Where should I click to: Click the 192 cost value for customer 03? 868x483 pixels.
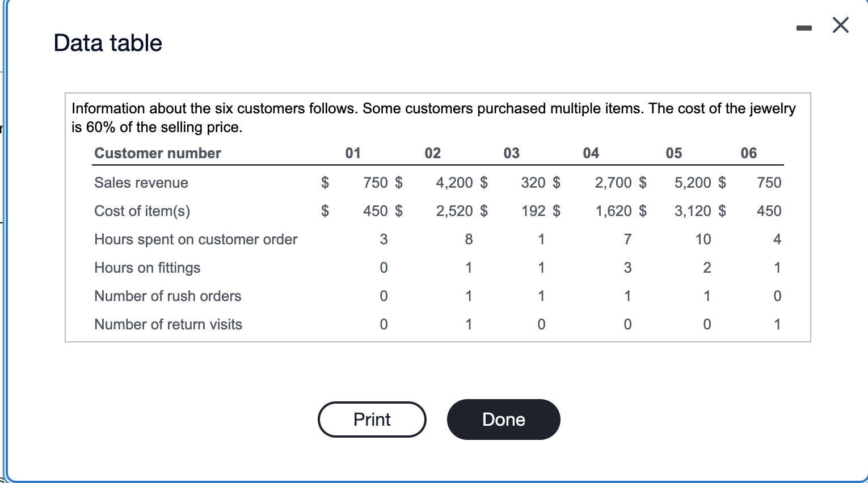point(532,211)
